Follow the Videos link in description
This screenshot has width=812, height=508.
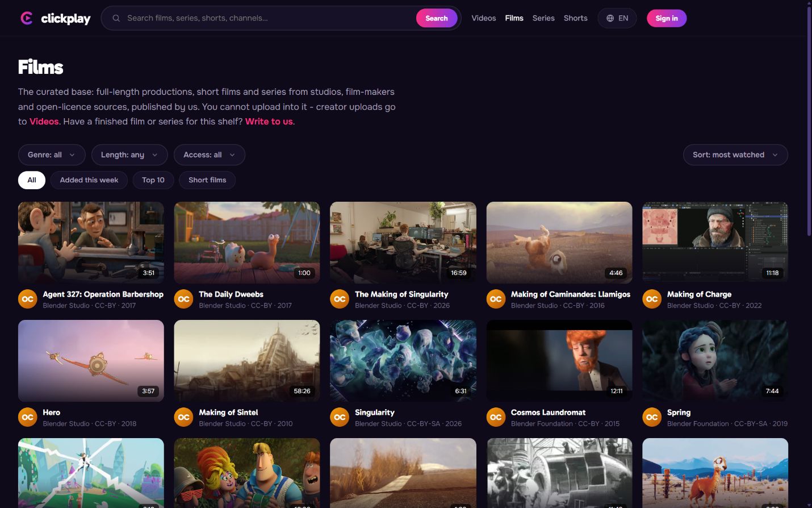click(x=44, y=122)
